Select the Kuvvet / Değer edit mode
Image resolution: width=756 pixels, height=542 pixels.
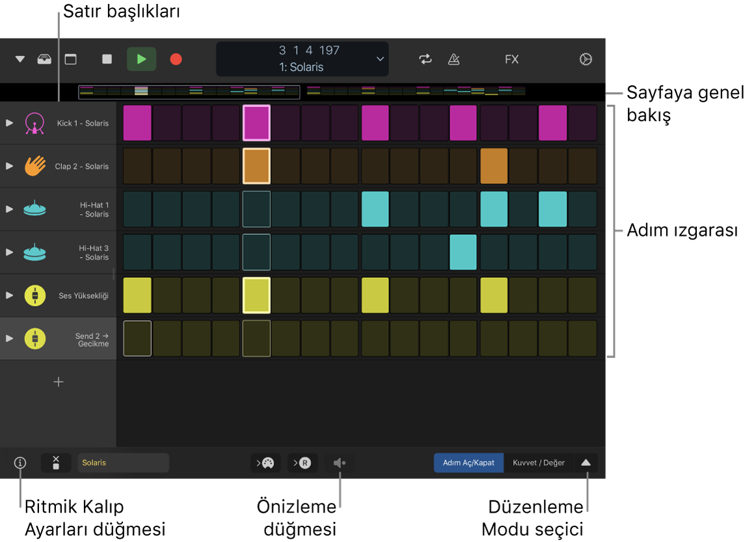(x=539, y=463)
